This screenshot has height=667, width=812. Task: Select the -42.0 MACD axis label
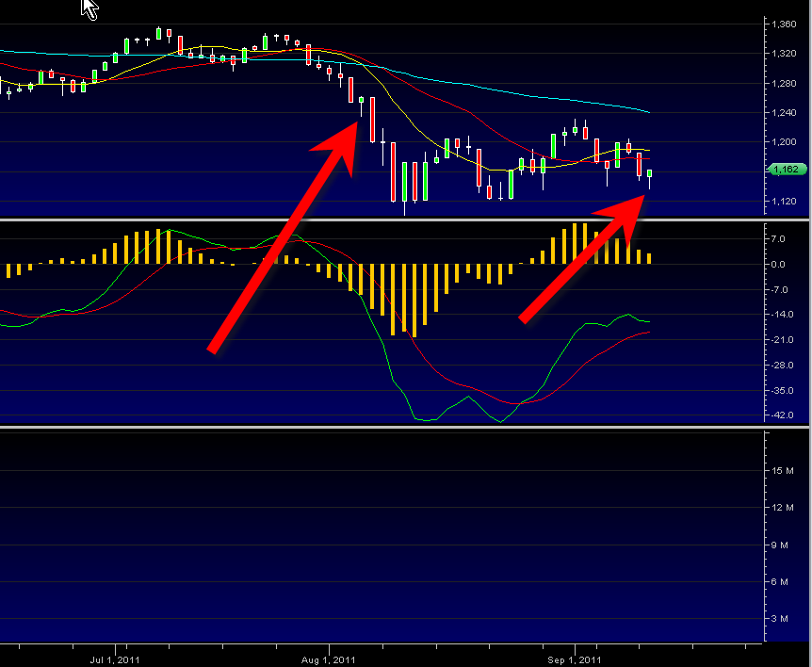tap(782, 415)
